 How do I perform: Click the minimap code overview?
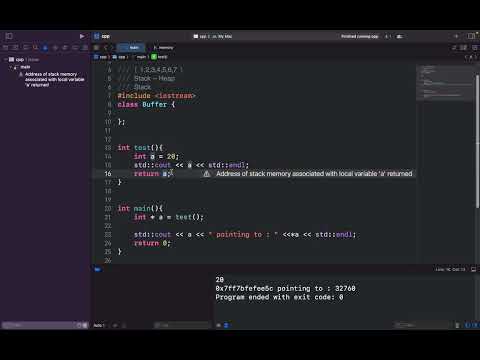(444, 83)
